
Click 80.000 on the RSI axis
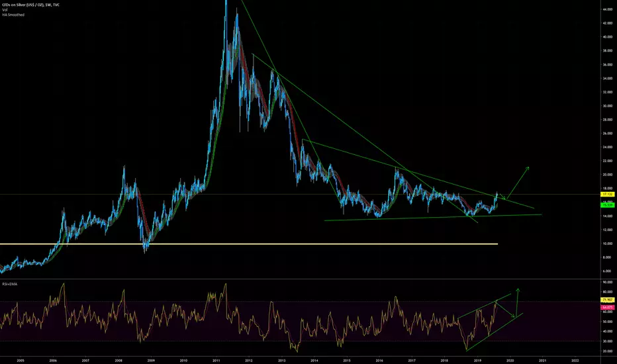(607, 292)
